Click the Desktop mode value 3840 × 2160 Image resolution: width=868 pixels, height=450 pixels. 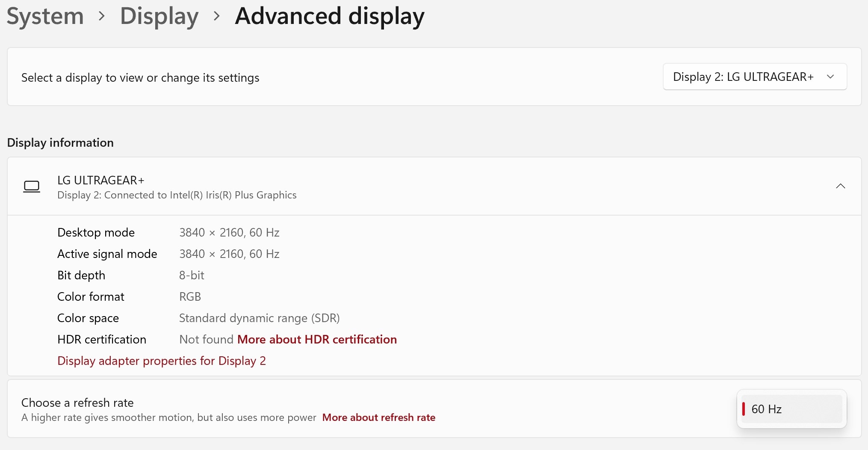[x=229, y=232]
